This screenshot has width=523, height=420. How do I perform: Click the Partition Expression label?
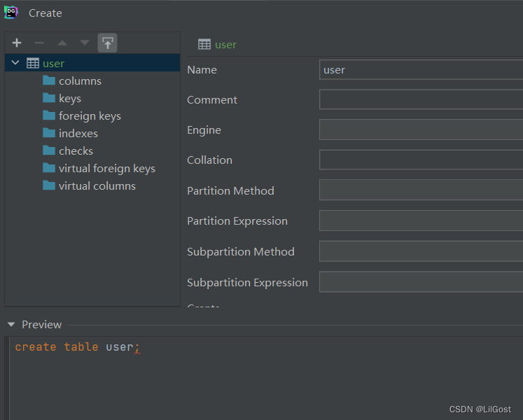237,221
